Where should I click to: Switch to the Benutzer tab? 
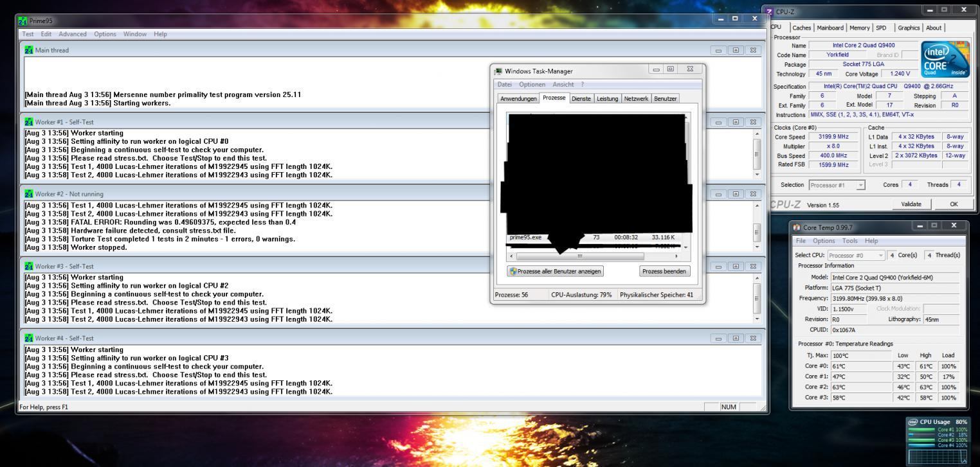[666, 98]
